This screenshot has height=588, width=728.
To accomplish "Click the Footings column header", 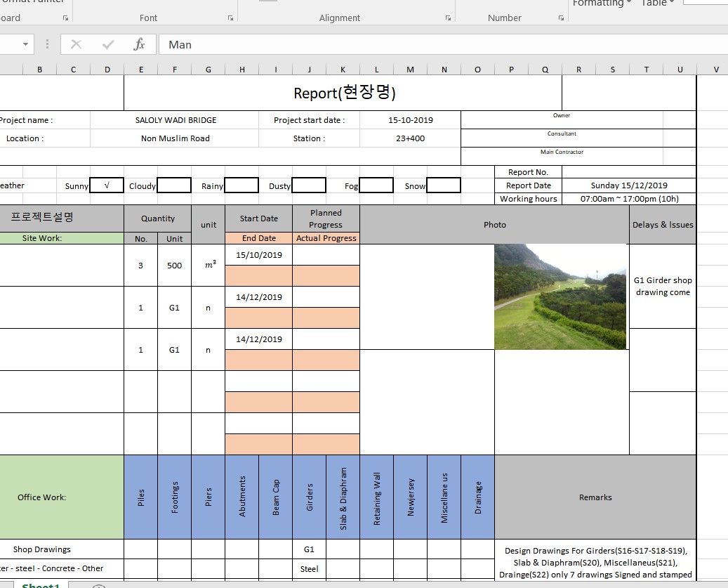I will click(175, 497).
